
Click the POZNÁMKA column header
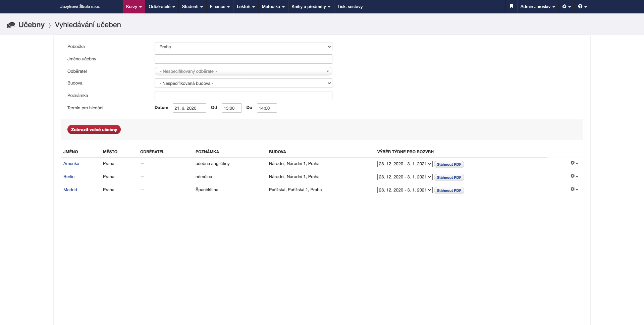click(207, 152)
